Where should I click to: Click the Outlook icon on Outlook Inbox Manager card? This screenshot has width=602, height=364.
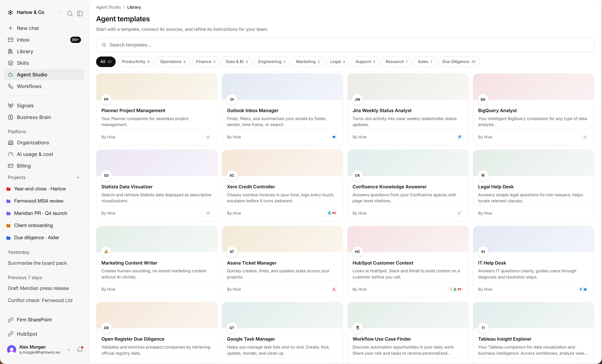[334, 137]
